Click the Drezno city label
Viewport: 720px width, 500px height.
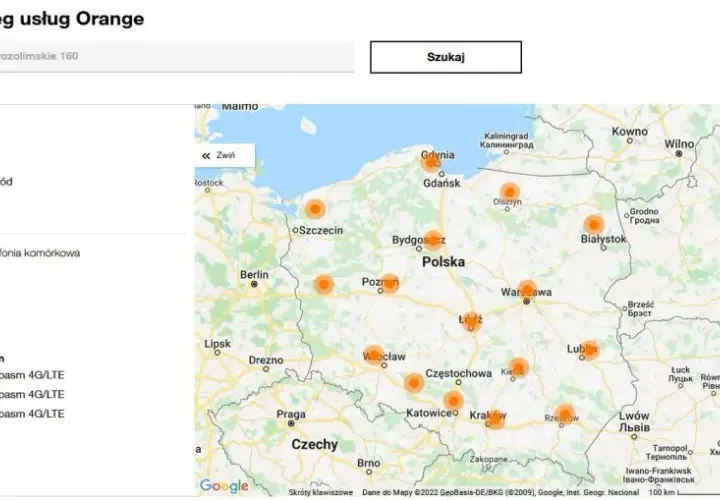coord(266,360)
